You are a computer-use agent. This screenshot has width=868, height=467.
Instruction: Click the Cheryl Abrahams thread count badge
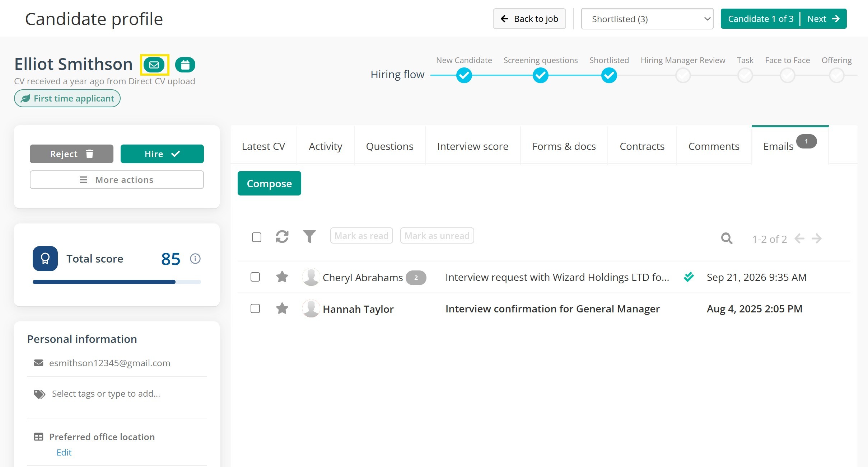pos(416,278)
